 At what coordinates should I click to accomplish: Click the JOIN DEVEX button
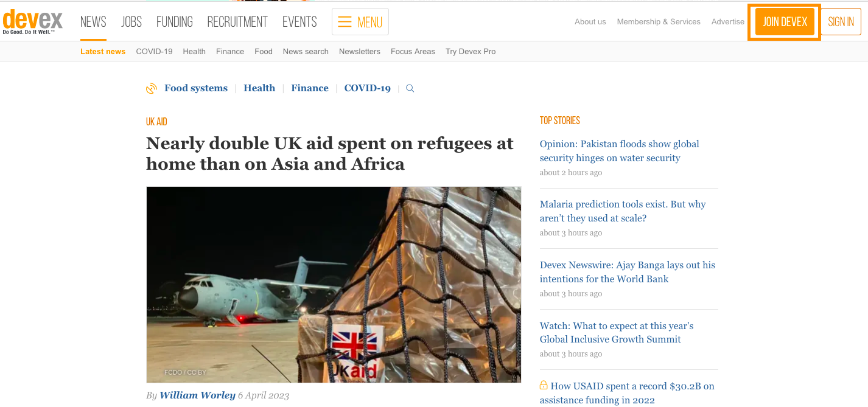coord(785,22)
